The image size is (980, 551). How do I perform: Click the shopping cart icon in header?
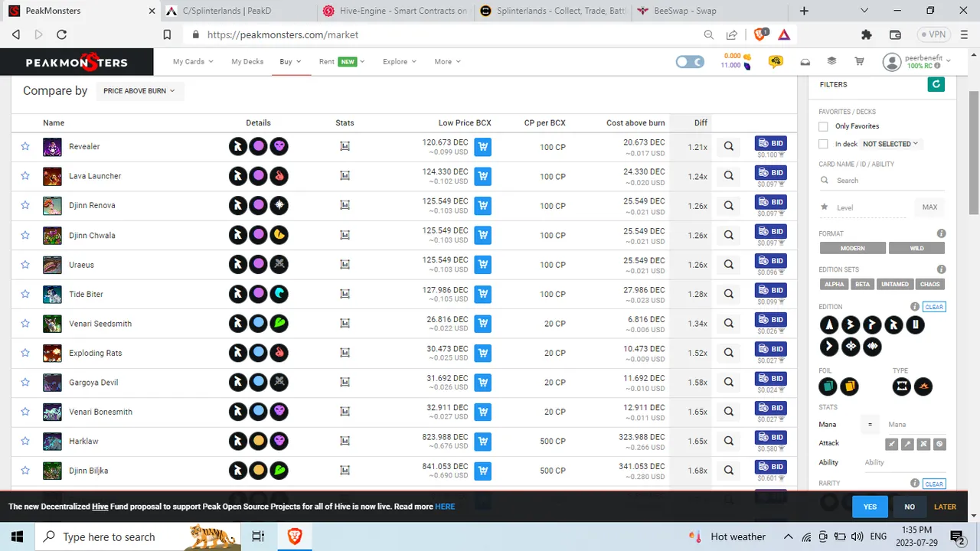[x=859, y=61]
